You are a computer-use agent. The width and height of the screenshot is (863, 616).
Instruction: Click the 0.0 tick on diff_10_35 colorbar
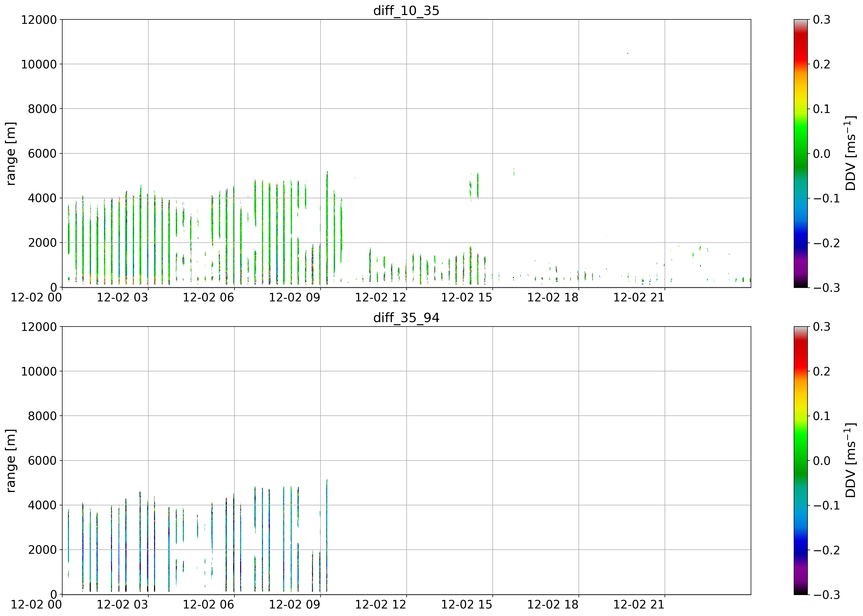coord(822,154)
